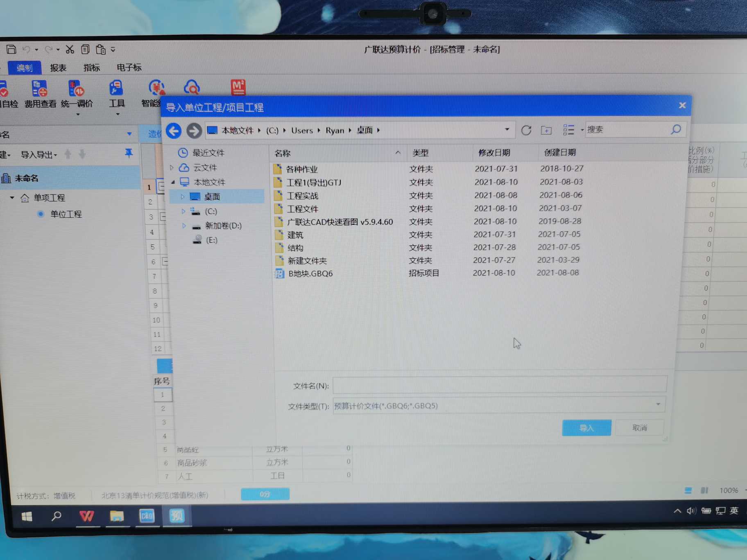Click the search magnifier icon in dialog

point(676,129)
